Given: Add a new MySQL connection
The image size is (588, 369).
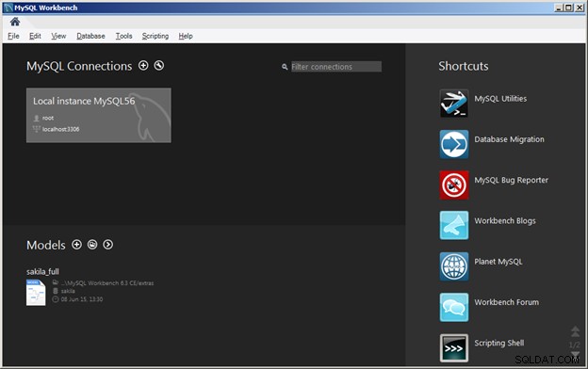Looking at the screenshot, I should tap(143, 66).
